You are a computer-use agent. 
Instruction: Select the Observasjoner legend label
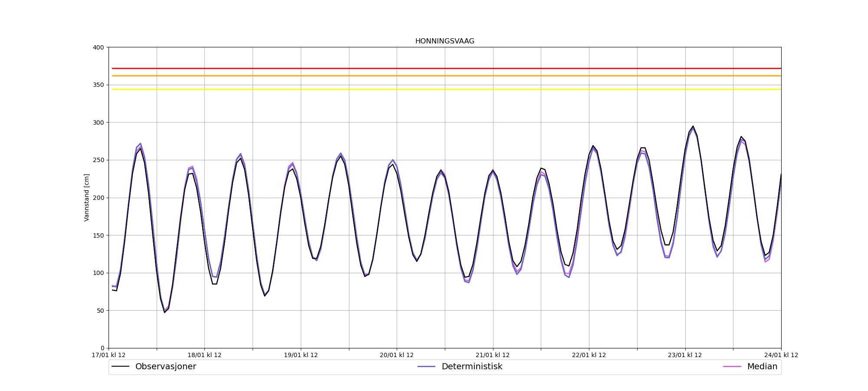pyautogui.click(x=165, y=367)
